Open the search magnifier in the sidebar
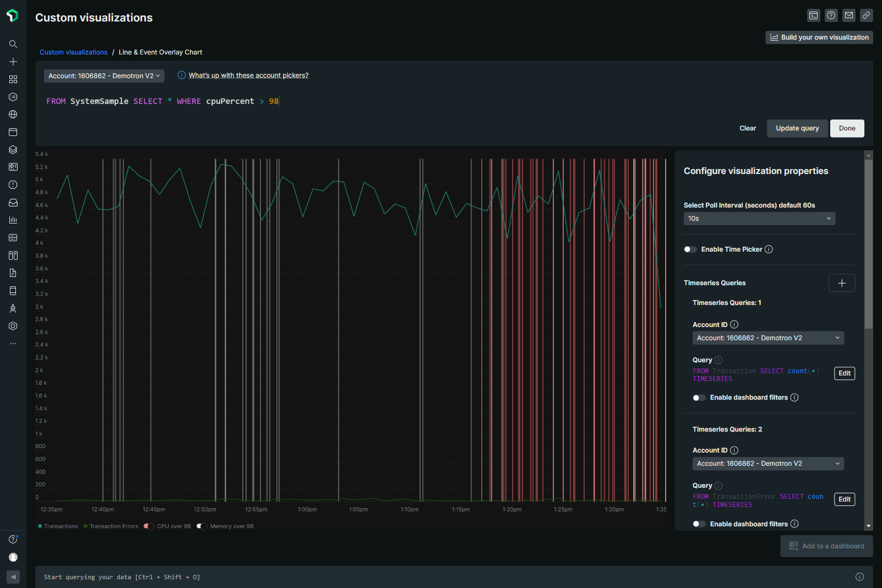Viewport: 882px width, 588px height. pos(13,44)
